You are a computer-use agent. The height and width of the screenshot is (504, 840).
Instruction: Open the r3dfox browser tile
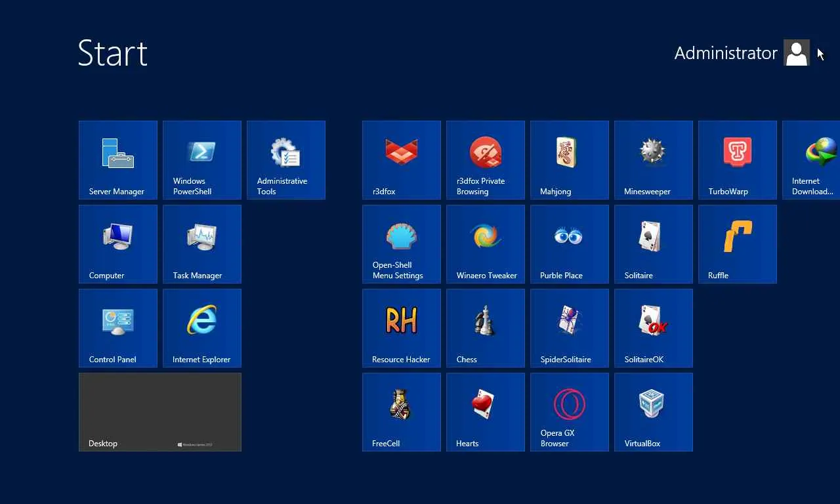coord(402,160)
